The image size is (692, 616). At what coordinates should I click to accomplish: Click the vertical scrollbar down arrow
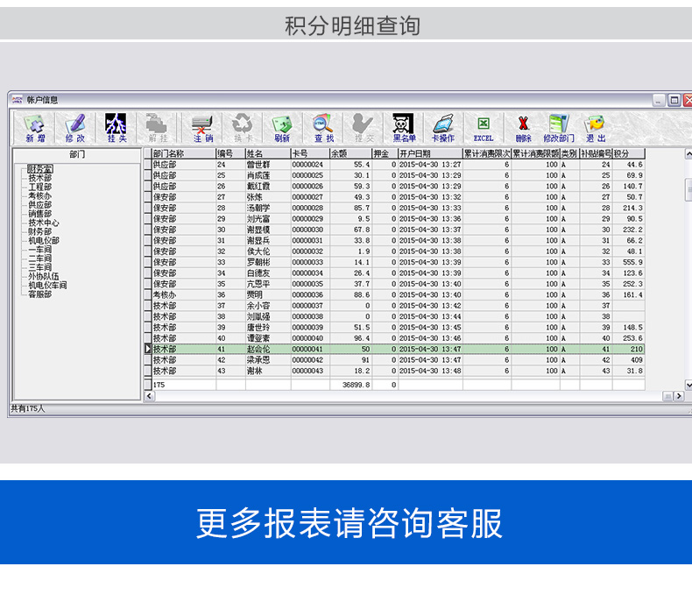tap(688, 385)
